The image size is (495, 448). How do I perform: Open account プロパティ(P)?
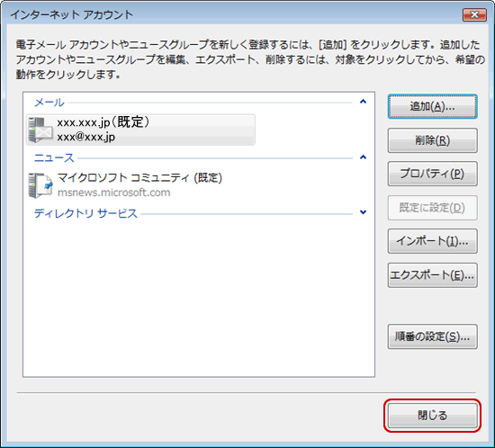tap(433, 174)
